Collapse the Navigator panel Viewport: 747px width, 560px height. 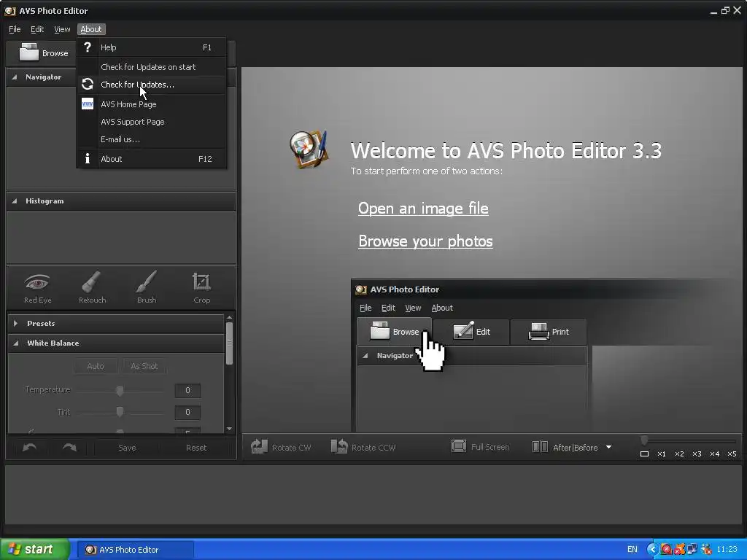click(15, 77)
